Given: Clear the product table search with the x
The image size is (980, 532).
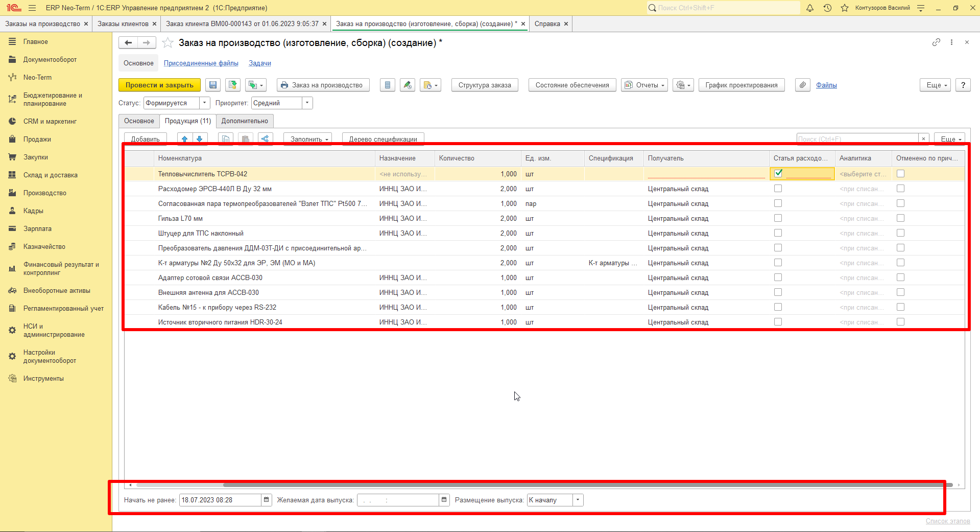Looking at the screenshot, I should coord(923,139).
